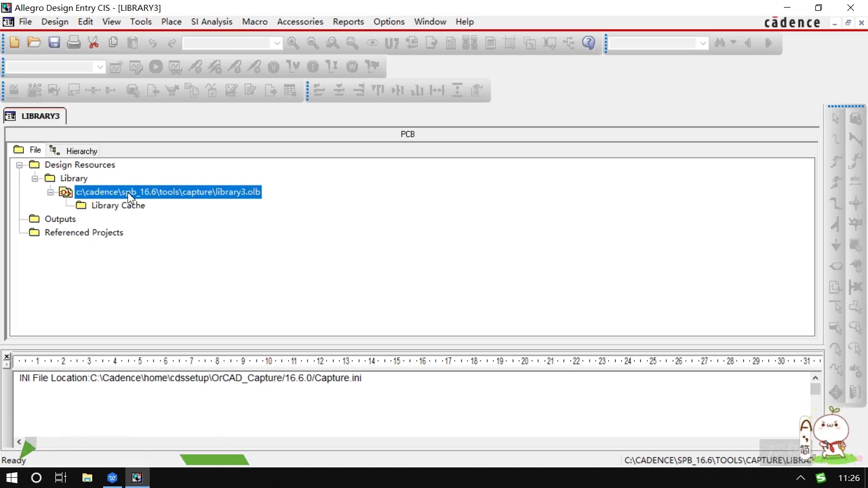Select the Referenced Projects folder
868x488 pixels.
84,233
